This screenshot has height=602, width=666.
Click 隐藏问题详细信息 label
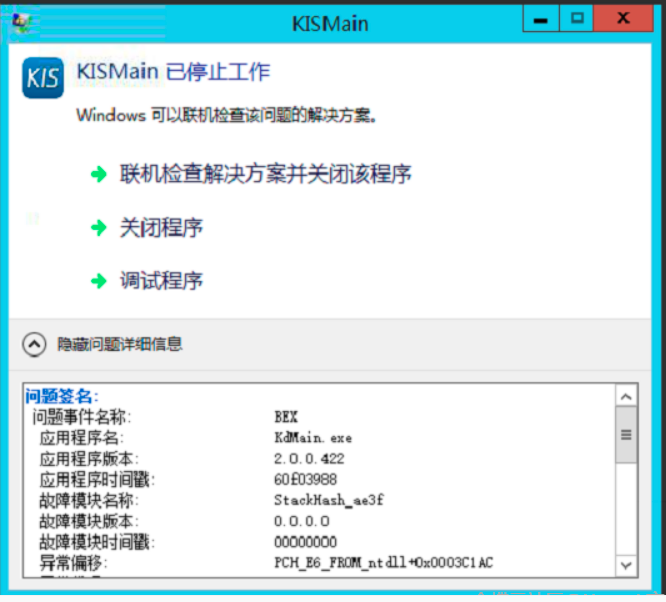click(x=120, y=344)
